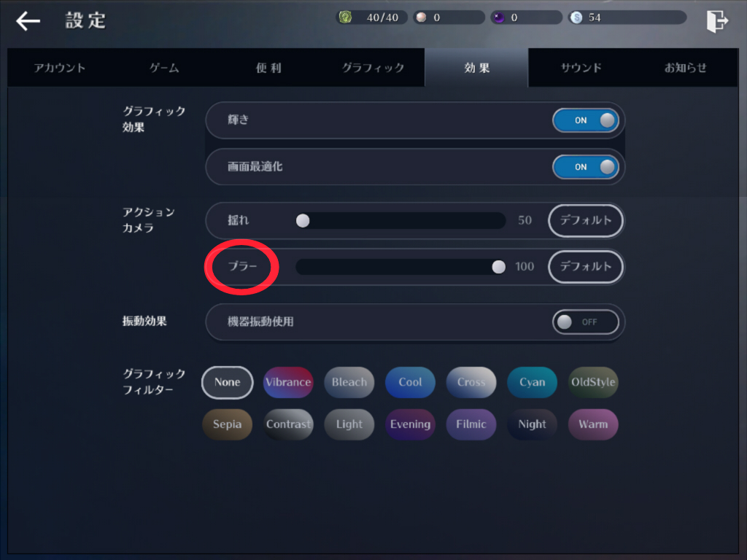Viewport: 747px width, 560px height.
Task: Tap the silver coin icon showing 54
Action: pyautogui.click(x=576, y=17)
